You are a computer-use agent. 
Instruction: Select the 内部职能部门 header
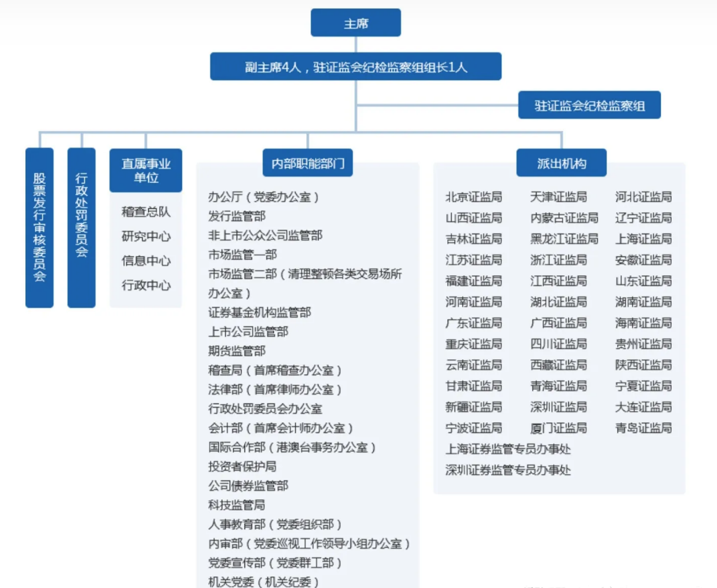pyautogui.click(x=308, y=163)
